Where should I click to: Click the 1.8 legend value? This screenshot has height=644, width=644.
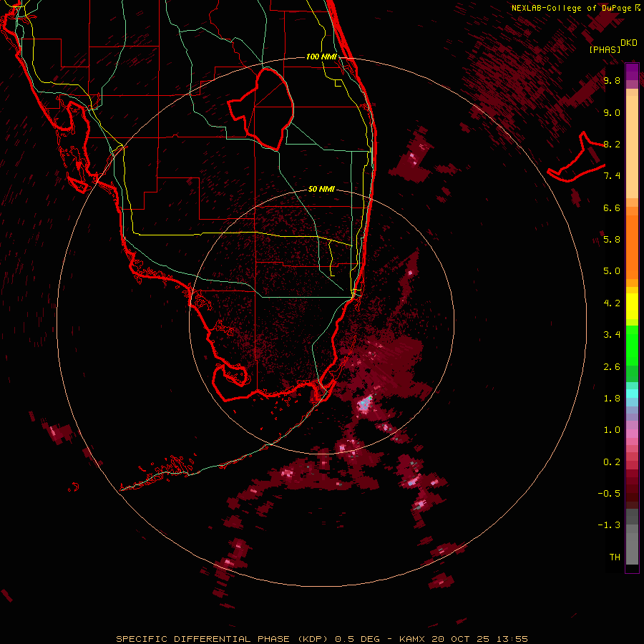click(612, 399)
